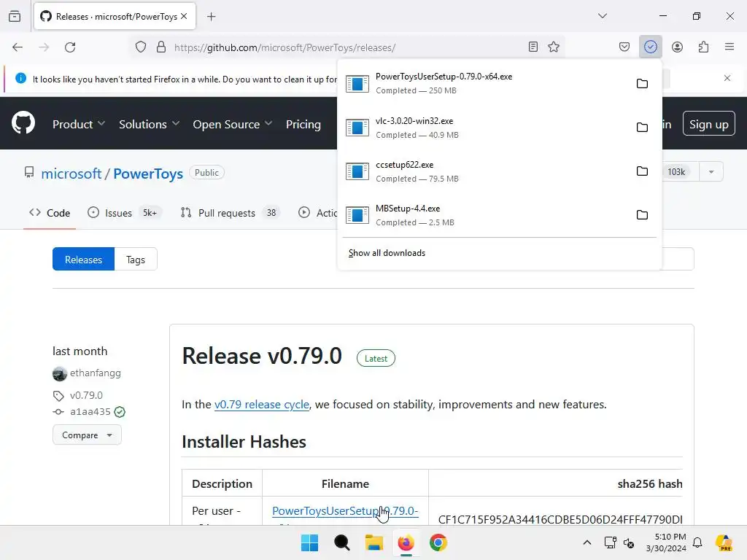Open ethanfangg's profile link
The image size is (747, 560).
pyautogui.click(x=96, y=373)
